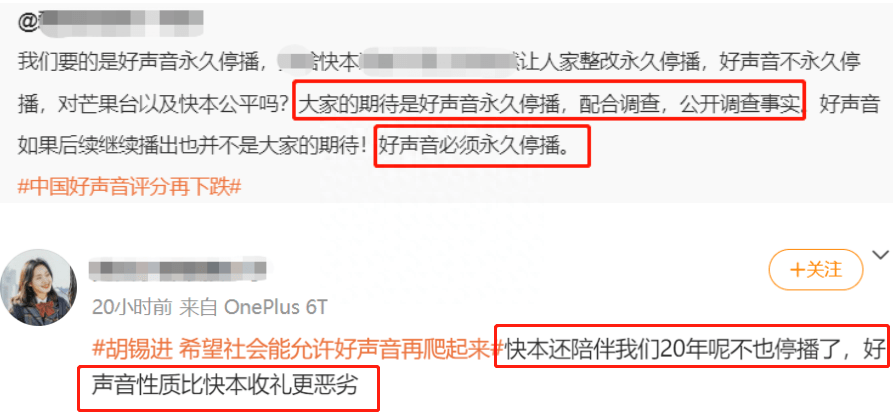Expand the post options chevron arrow
The width and height of the screenshot is (893, 416).
tap(880, 254)
